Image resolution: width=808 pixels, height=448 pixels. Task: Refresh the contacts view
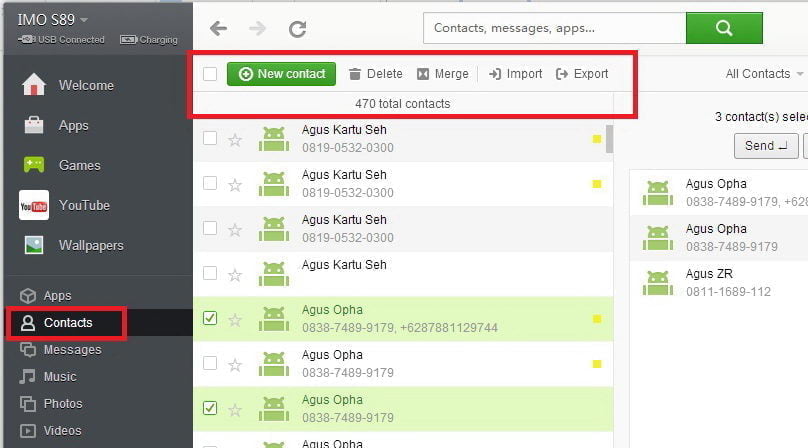click(x=297, y=29)
